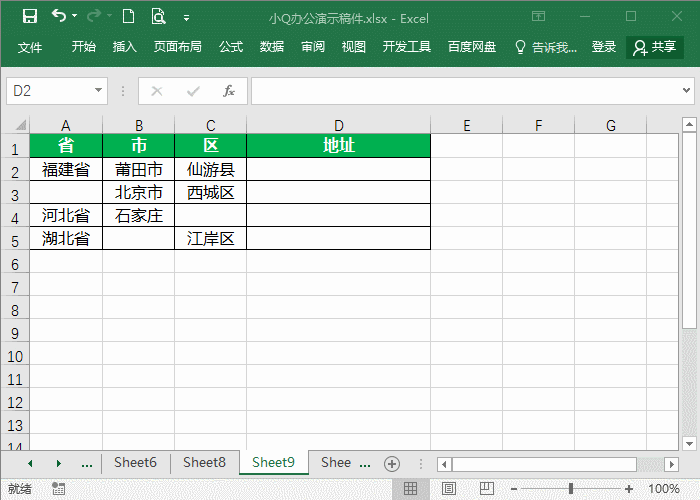Switch to the 插入 ribbon tab
The height and width of the screenshot is (500, 700).
point(125,46)
